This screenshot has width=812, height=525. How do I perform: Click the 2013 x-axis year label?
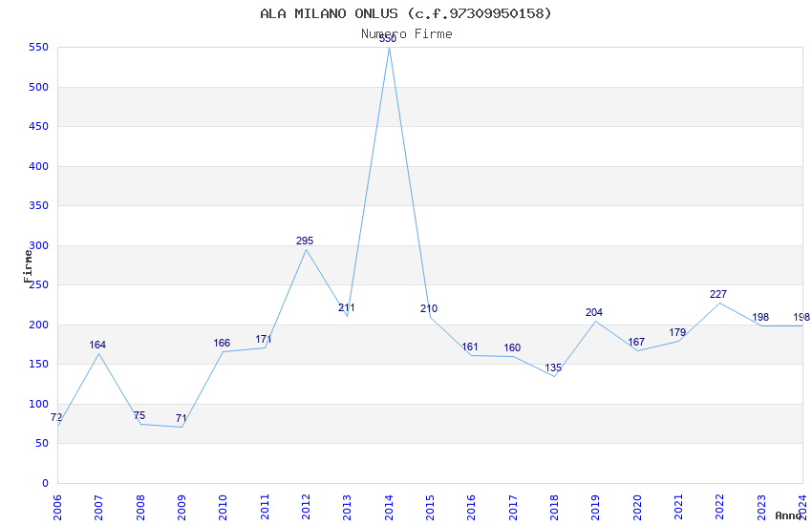pos(348,508)
